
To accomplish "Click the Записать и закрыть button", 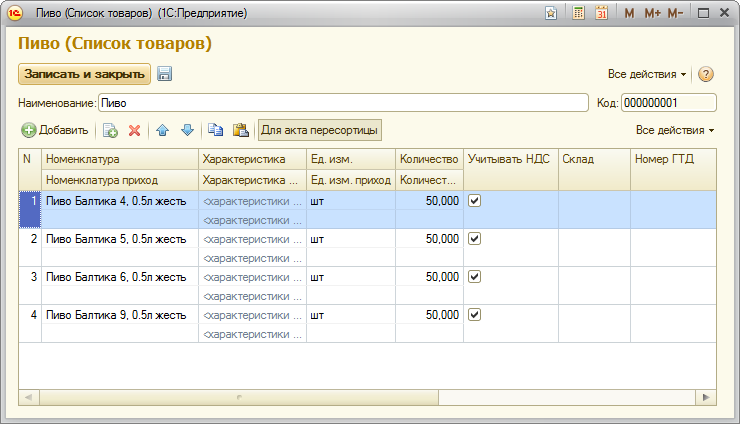I will coord(84,74).
